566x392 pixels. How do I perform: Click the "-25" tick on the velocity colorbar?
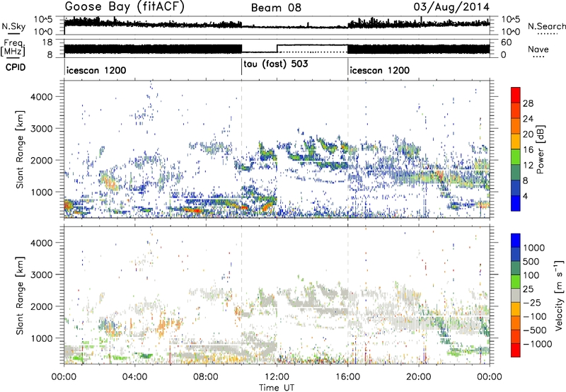click(x=531, y=303)
